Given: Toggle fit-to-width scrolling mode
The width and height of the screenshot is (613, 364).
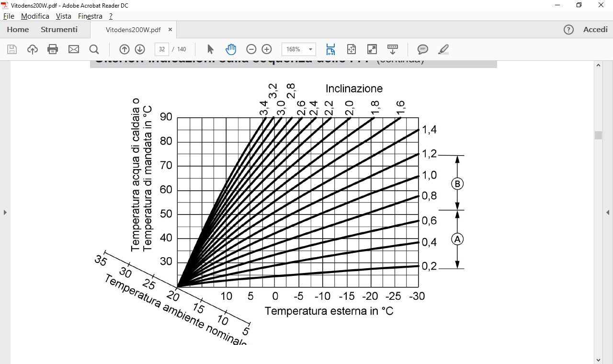Looking at the screenshot, I should [x=330, y=49].
